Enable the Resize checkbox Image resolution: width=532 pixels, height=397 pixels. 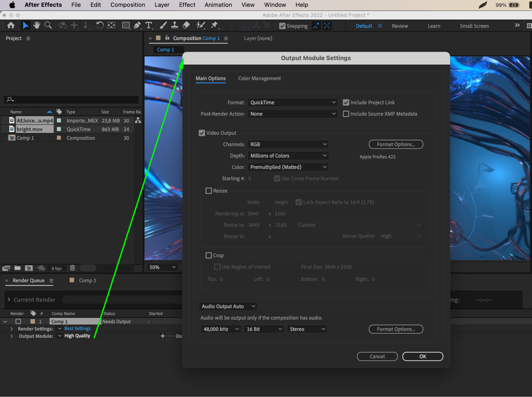pos(209,191)
